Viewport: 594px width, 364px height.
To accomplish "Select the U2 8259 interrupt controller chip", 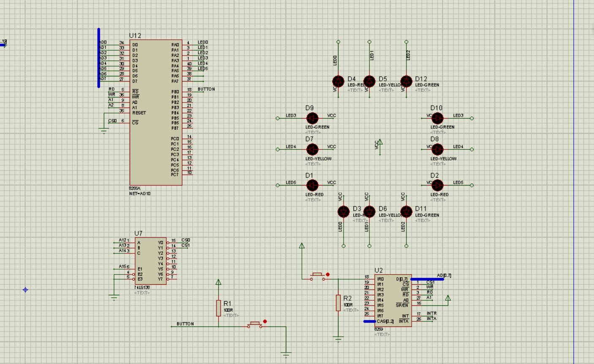I will [x=393, y=300].
